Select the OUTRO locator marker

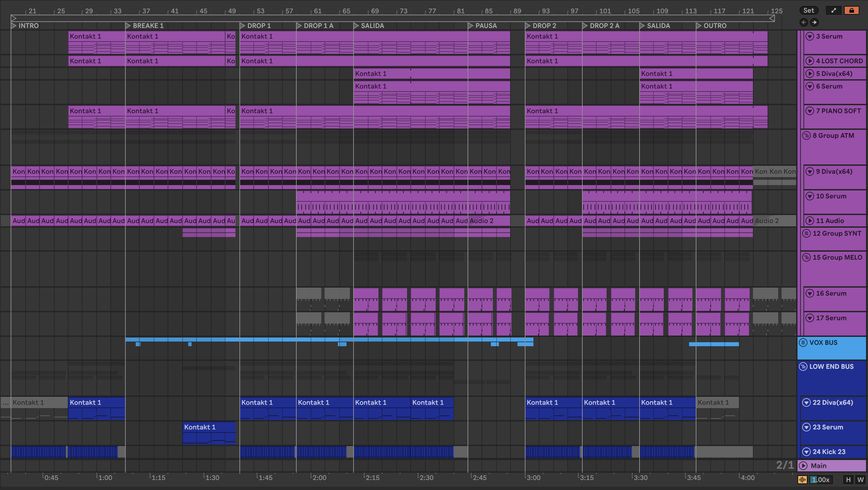pyautogui.click(x=698, y=26)
